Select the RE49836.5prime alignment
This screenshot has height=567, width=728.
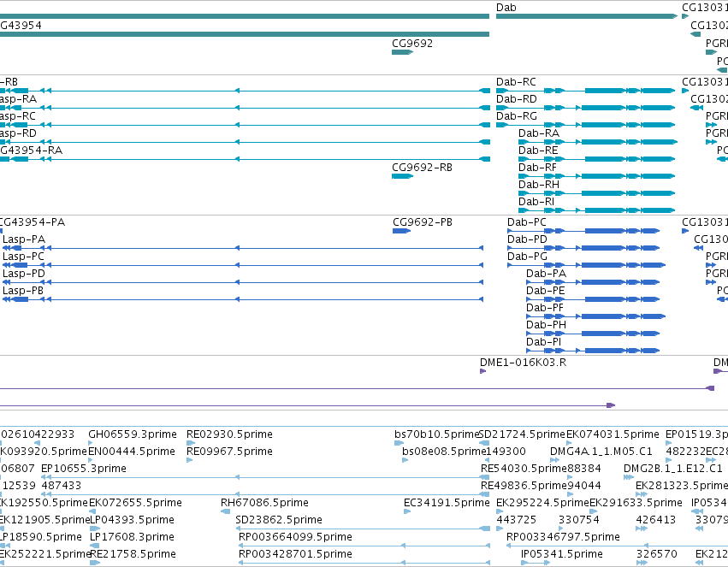pyautogui.click(x=485, y=494)
